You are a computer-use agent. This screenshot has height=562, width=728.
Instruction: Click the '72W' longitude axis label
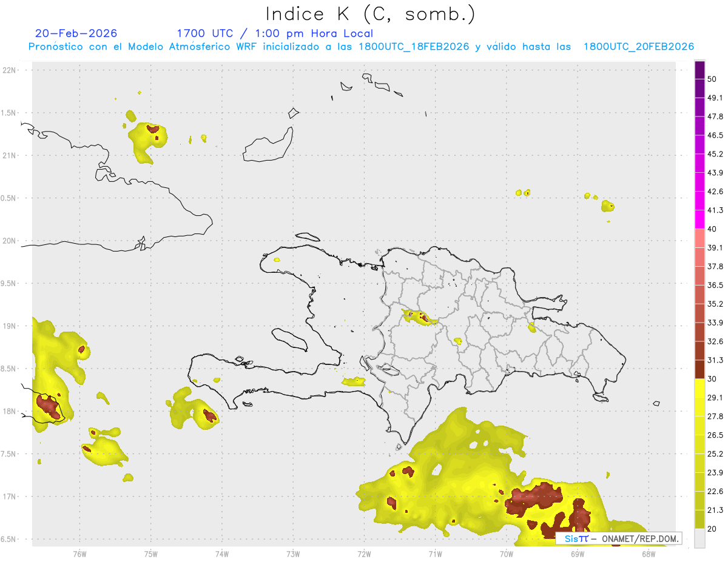click(x=364, y=554)
